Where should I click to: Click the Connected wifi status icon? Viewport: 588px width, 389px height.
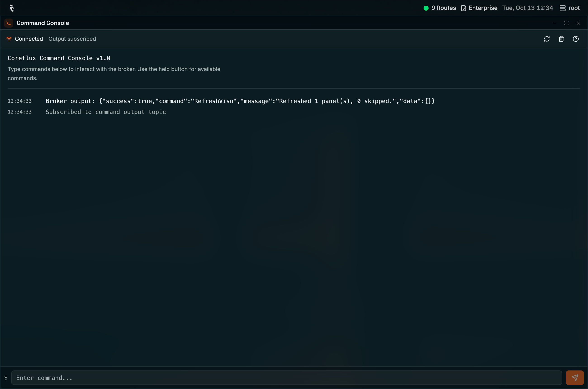click(9, 39)
